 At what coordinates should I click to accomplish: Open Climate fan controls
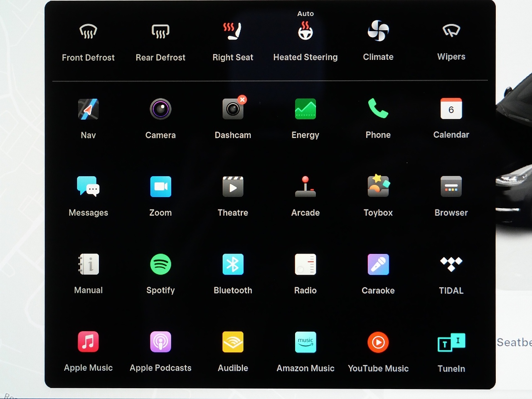click(378, 32)
